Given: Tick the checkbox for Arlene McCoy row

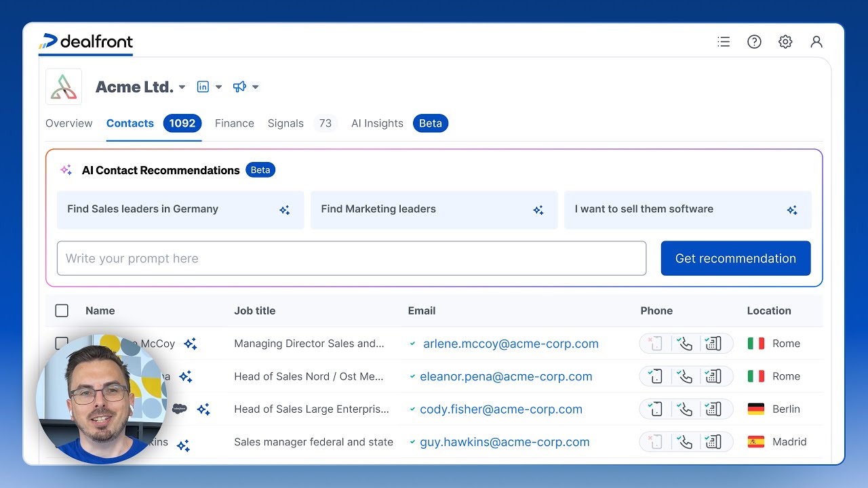Looking at the screenshot, I should pos(62,343).
